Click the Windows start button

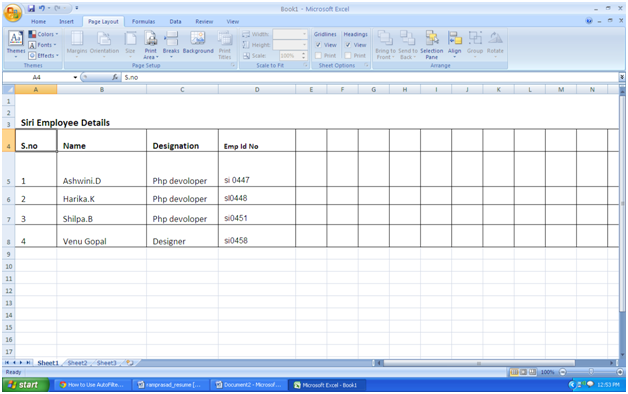point(26,385)
